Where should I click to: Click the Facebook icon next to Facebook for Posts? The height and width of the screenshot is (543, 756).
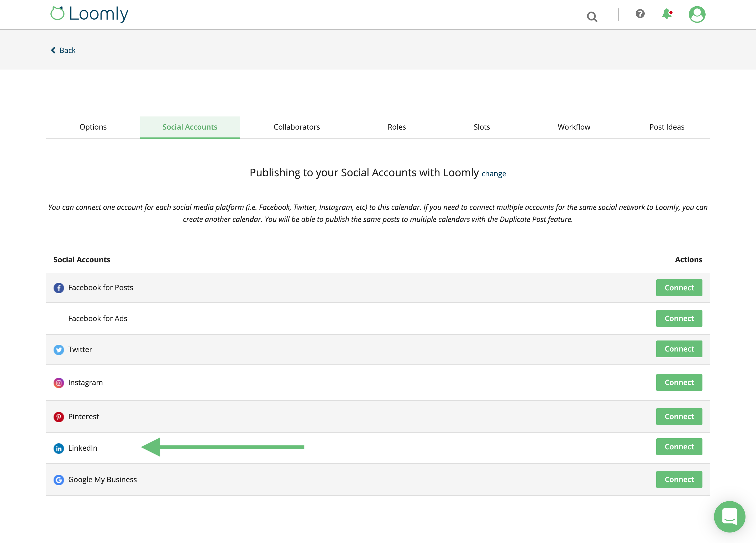coord(59,288)
